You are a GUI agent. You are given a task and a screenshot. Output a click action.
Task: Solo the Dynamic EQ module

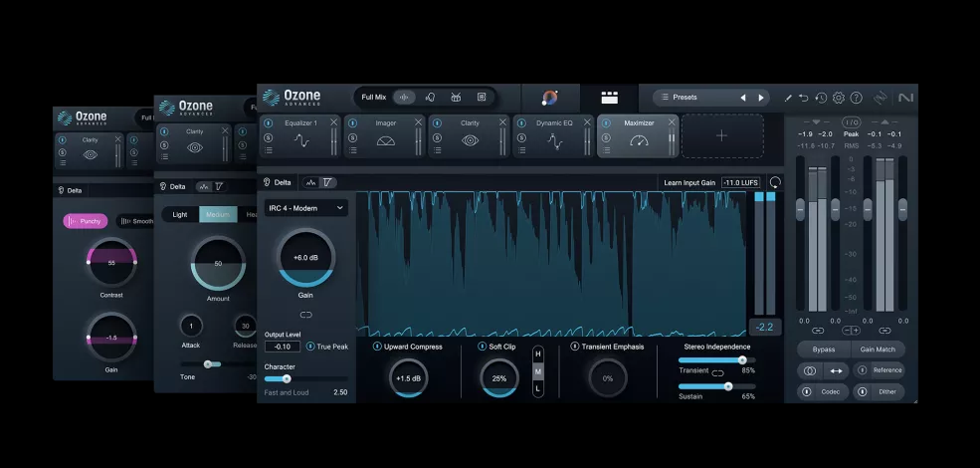pos(521,137)
